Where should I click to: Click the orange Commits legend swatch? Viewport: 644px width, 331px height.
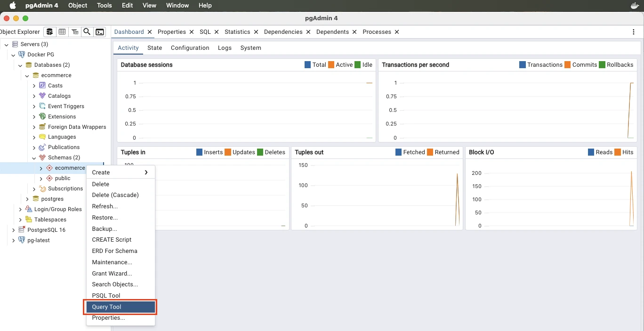568,65
